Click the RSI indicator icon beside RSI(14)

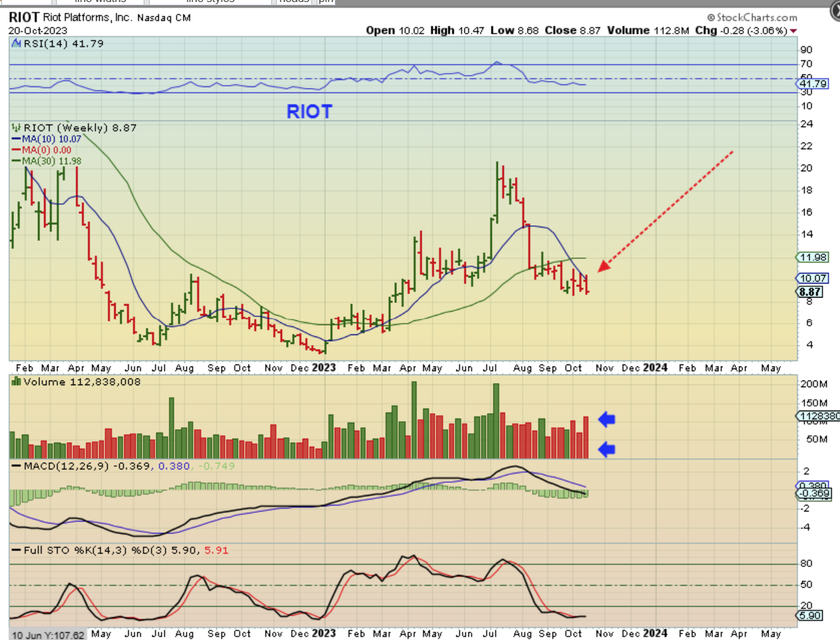pos(17,43)
